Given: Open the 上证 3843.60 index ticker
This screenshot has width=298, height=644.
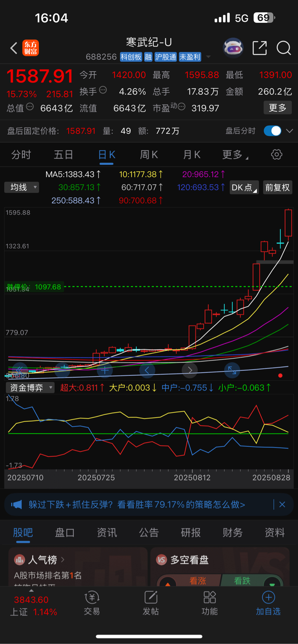Looking at the screenshot, I should 34,606.
